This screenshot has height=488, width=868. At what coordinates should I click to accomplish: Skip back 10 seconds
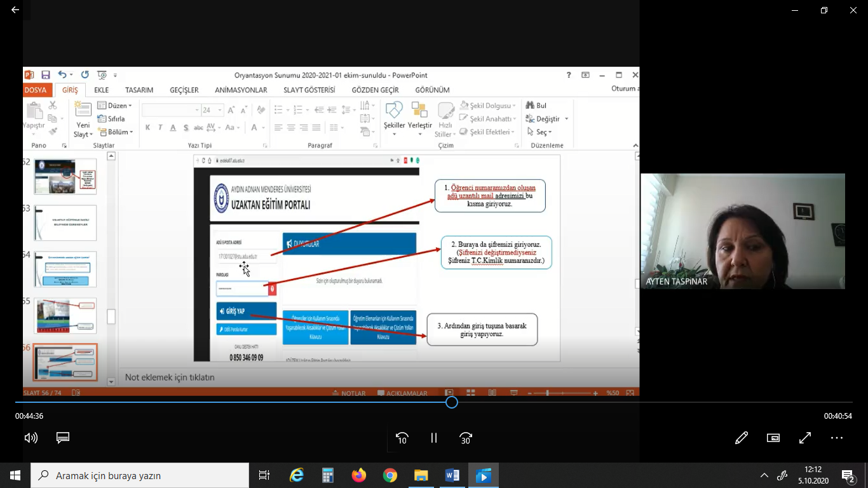(x=402, y=438)
